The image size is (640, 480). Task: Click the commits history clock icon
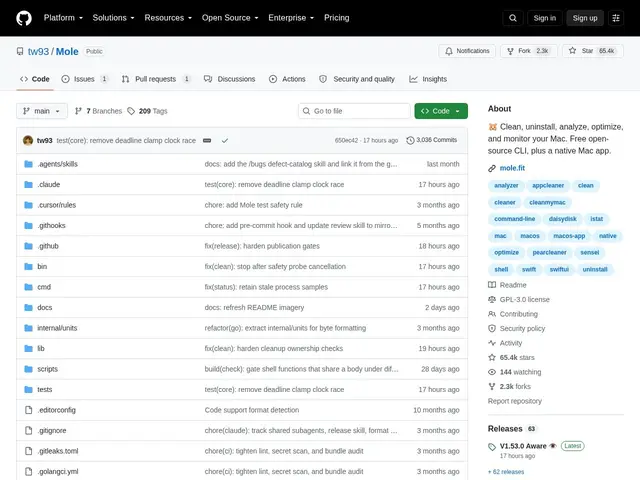click(410, 140)
